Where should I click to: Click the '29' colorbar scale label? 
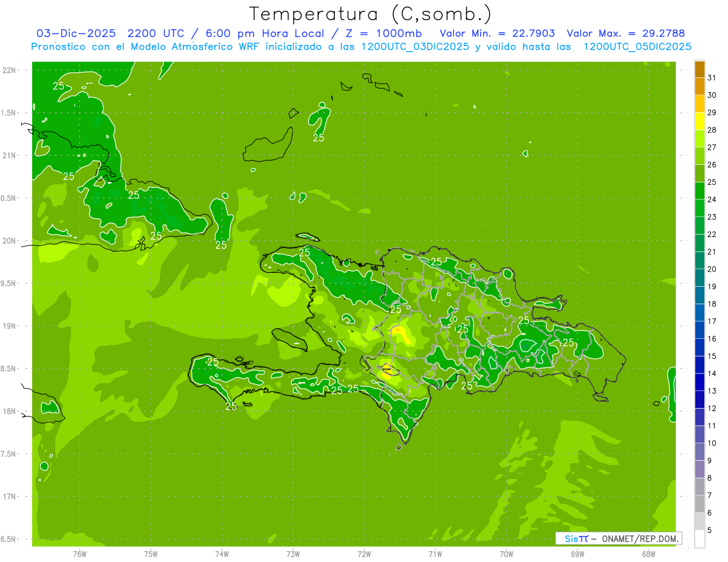[712, 112]
